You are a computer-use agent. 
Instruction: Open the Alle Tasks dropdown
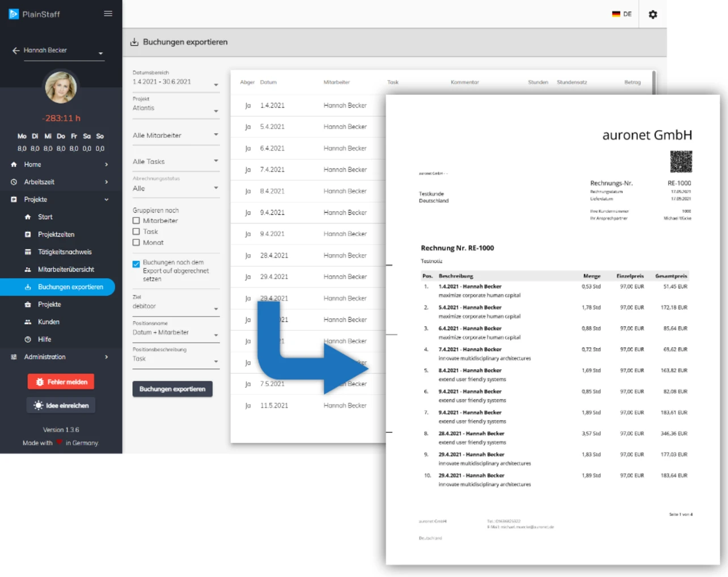pyautogui.click(x=176, y=162)
